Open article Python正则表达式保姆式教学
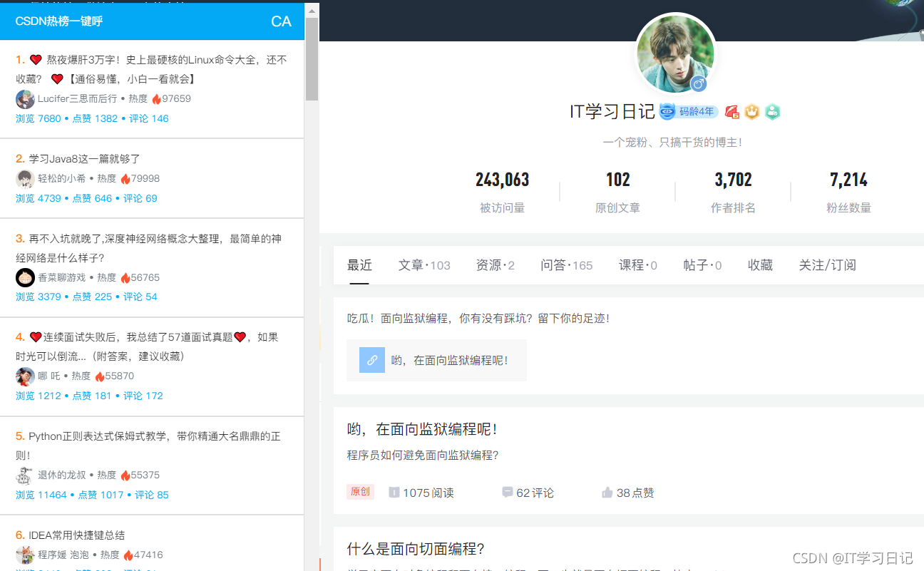This screenshot has height=571, width=924. [147, 446]
